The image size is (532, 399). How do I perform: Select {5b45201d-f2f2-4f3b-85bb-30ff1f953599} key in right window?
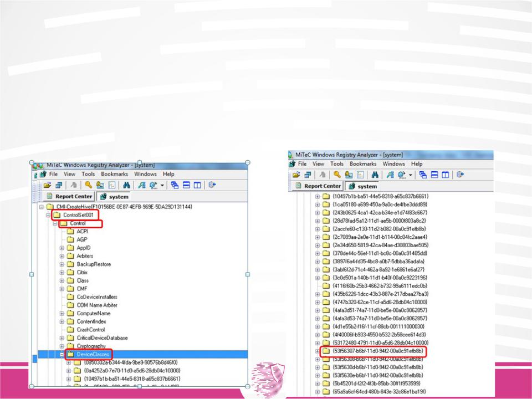pyautogui.click(x=377, y=383)
